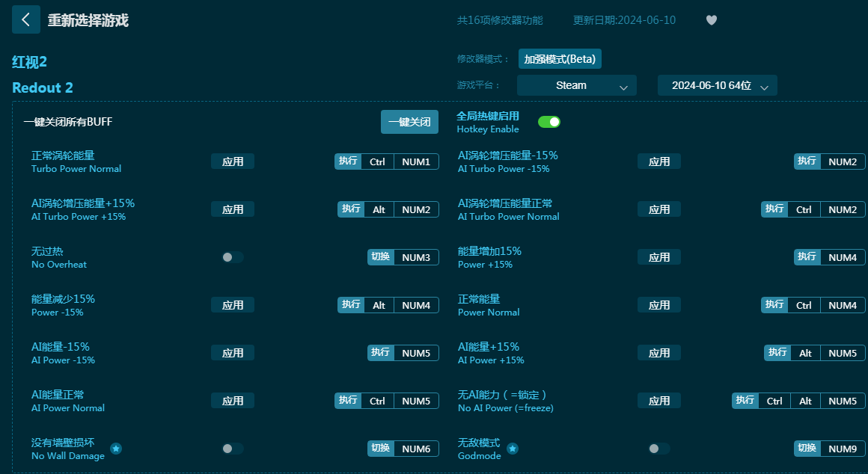Click the heart favorite icon
This screenshot has width=868, height=474.
click(712, 20)
